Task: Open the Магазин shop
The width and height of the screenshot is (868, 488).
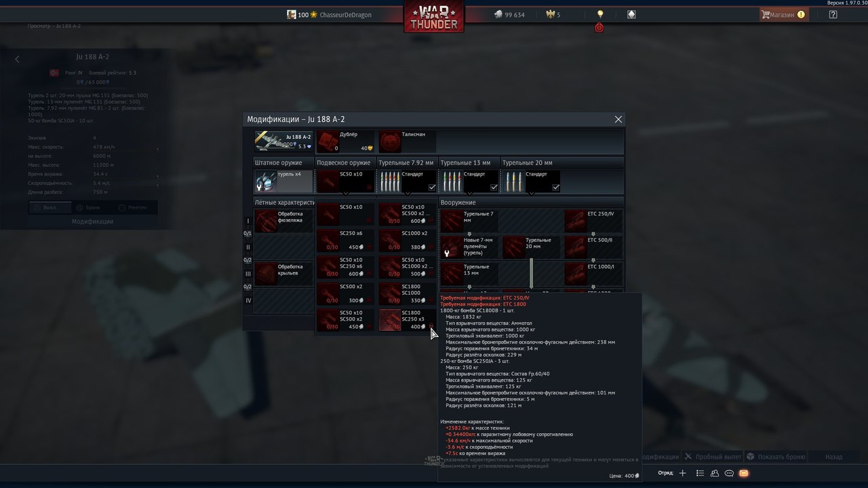Action: point(783,14)
